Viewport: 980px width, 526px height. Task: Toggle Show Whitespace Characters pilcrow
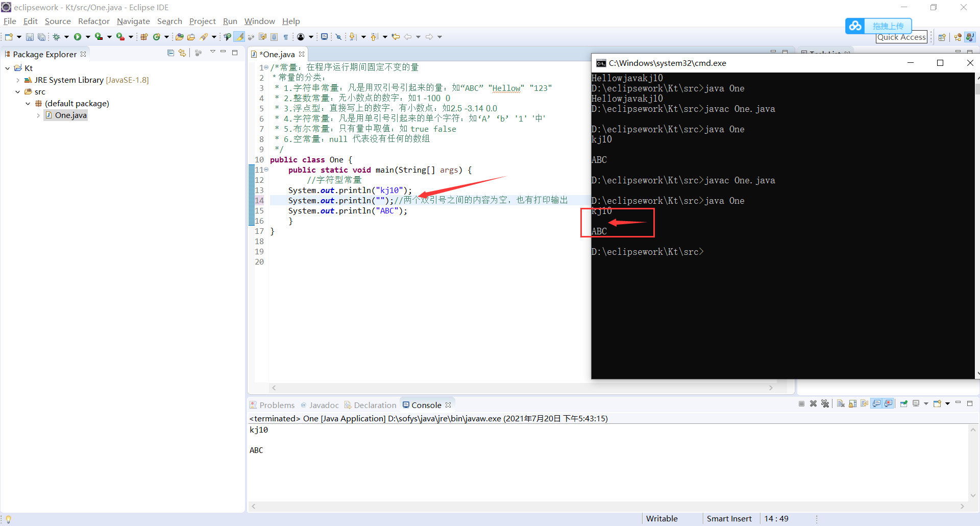point(285,37)
